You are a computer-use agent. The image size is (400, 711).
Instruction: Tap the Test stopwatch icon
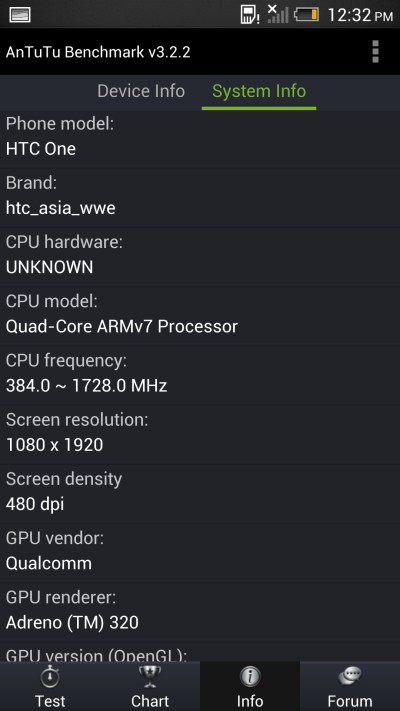click(x=49, y=678)
